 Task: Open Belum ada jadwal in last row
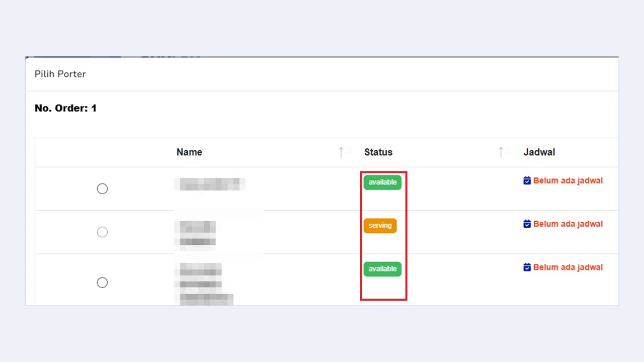[x=568, y=267]
